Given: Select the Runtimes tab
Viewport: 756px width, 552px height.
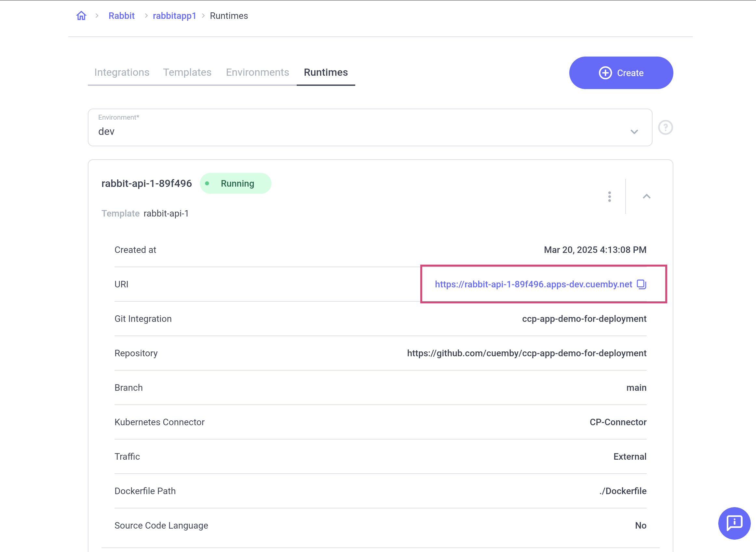Looking at the screenshot, I should [x=325, y=72].
